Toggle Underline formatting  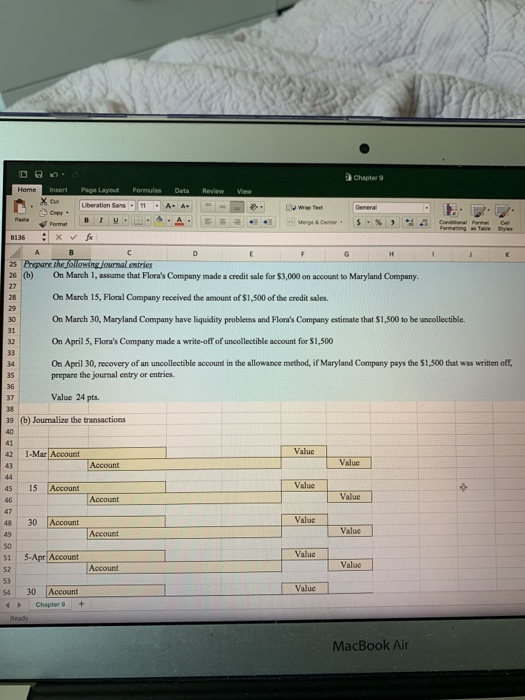click(115, 221)
